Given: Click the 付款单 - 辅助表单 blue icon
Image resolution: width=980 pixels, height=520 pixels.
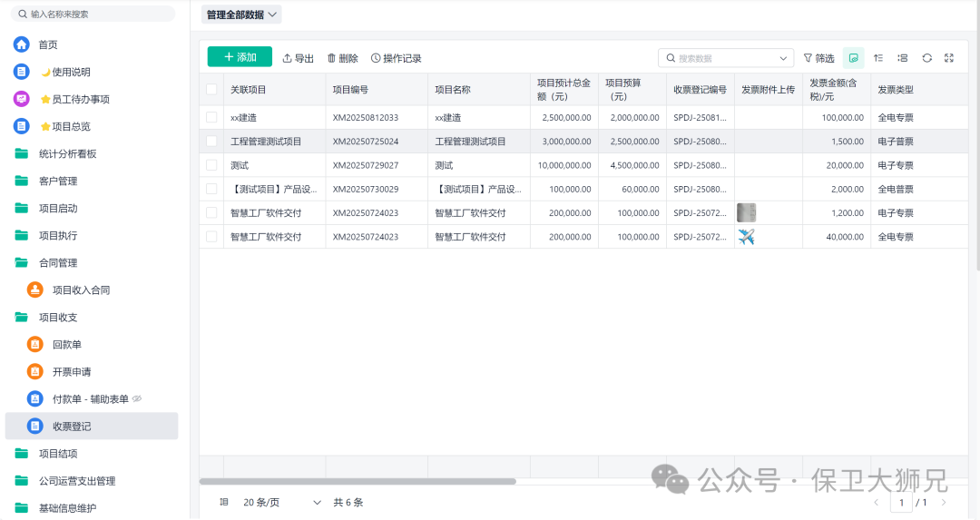Looking at the screenshot, I should click(x=35, y=398).
